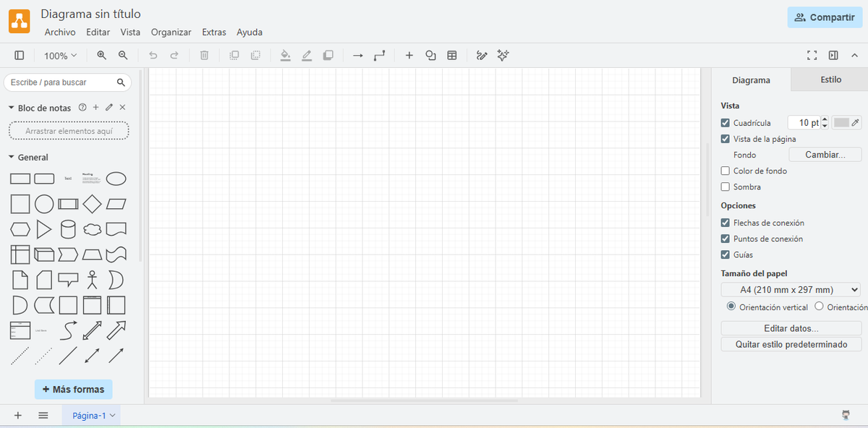The width and height of the screenshot is (868, 428).
Task: Enable Color de fondo checkbox
Action: tap(726, 171)
